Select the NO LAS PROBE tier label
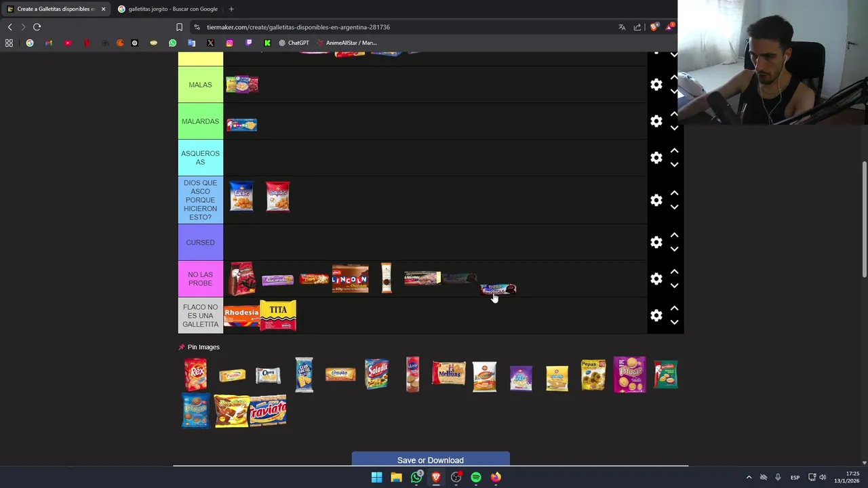The image size is (868, 488). click(200, 279)
